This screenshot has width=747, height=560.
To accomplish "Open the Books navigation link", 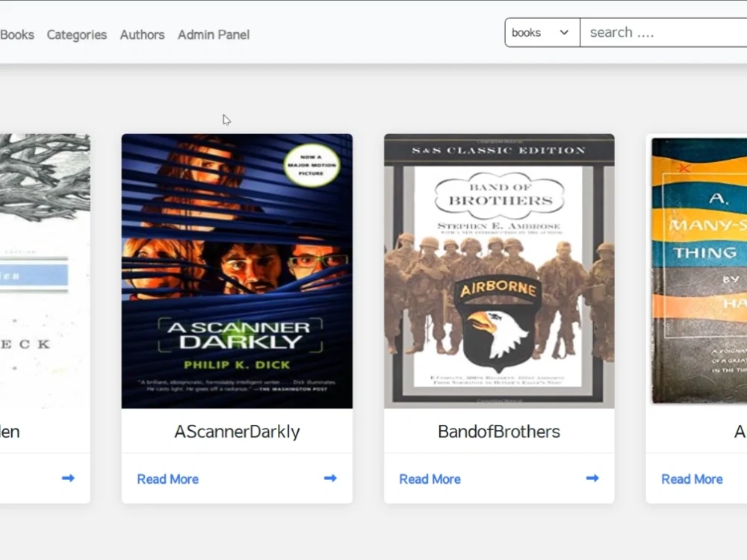I will [17, 35].
